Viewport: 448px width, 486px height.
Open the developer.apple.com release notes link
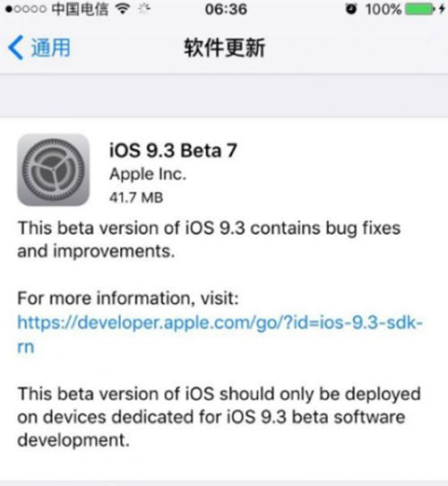tap(220, 334)
